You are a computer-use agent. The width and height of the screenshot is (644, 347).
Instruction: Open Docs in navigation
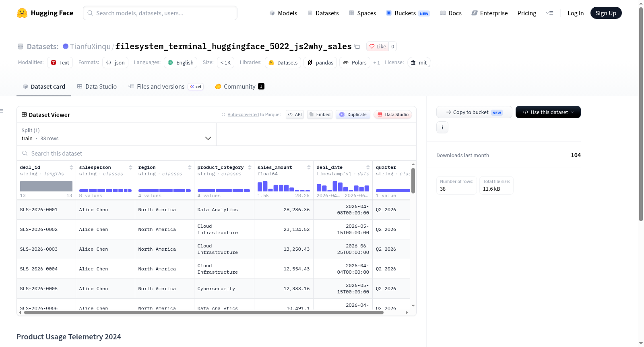451,13
